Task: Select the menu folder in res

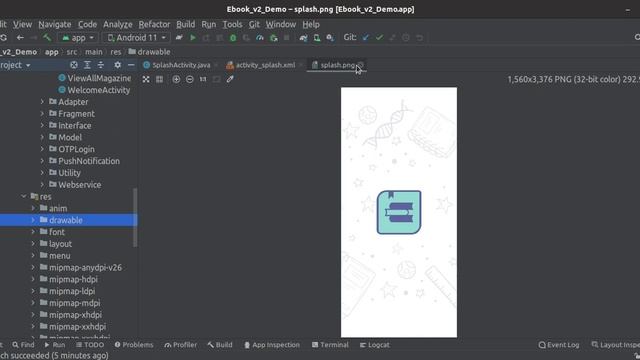Action: [55, 256]
